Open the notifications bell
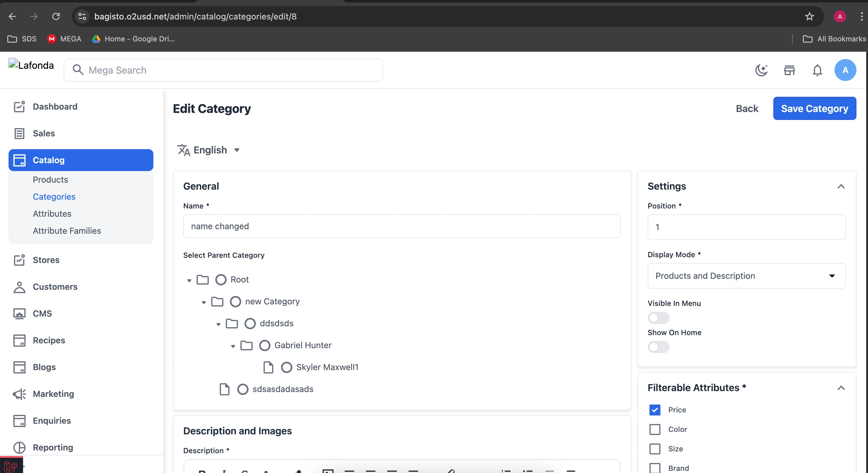The image size is (868, 473). point(817,70)
